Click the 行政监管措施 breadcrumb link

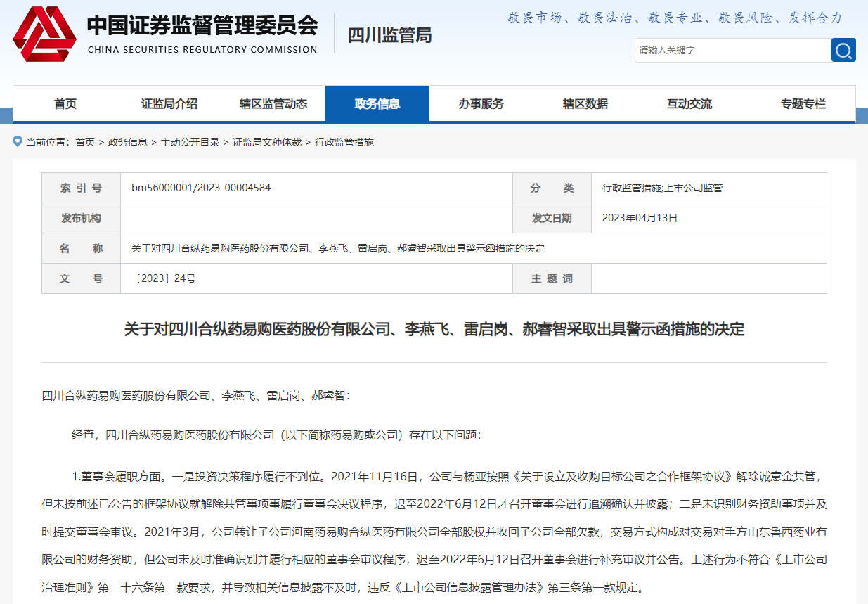pos(344,142)
